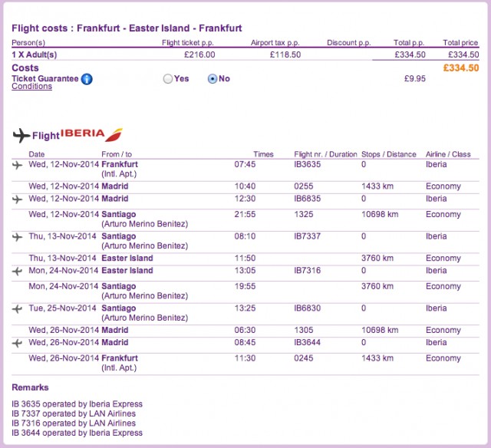This screenshot has width=491, height=448.
Task: Select the Yes ticket guarantee option
Action: [168, 78]
